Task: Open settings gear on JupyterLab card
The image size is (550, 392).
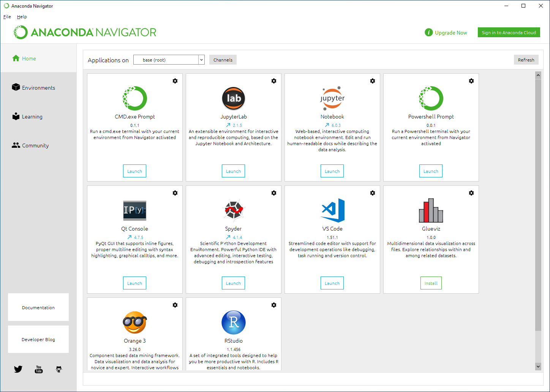Action: (274, 81)
